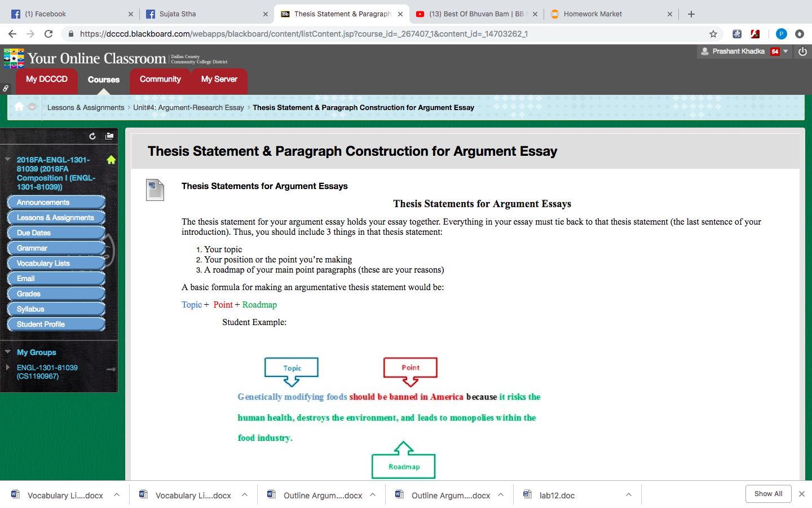Open Due Dates in course menu
This screenshot has width=812, height=508.
click(56, 233)
